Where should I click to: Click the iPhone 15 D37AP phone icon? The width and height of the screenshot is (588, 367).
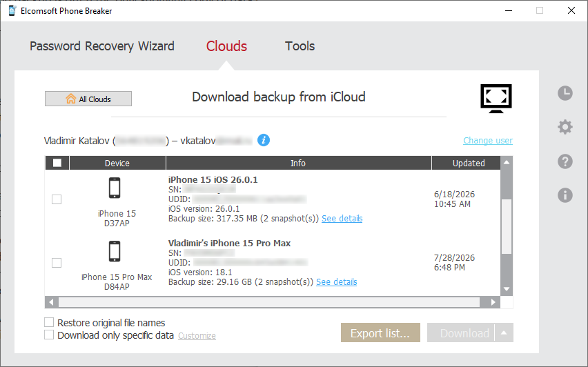(115, 188)
